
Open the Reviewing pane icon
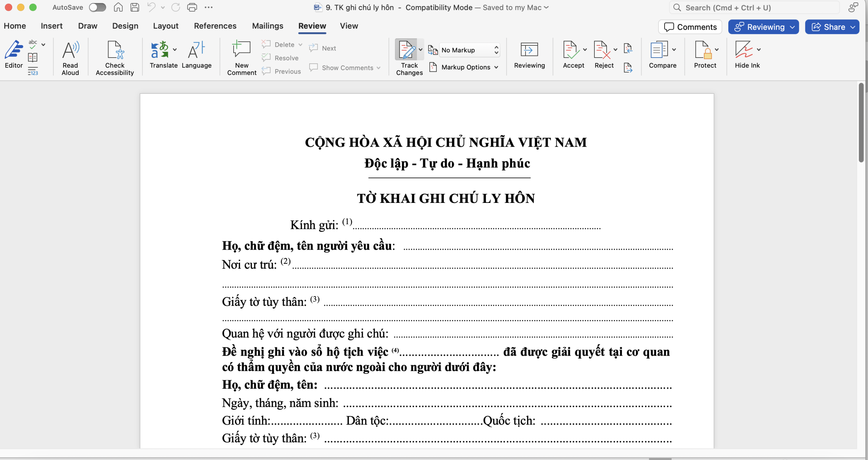[x=529, y=54]
